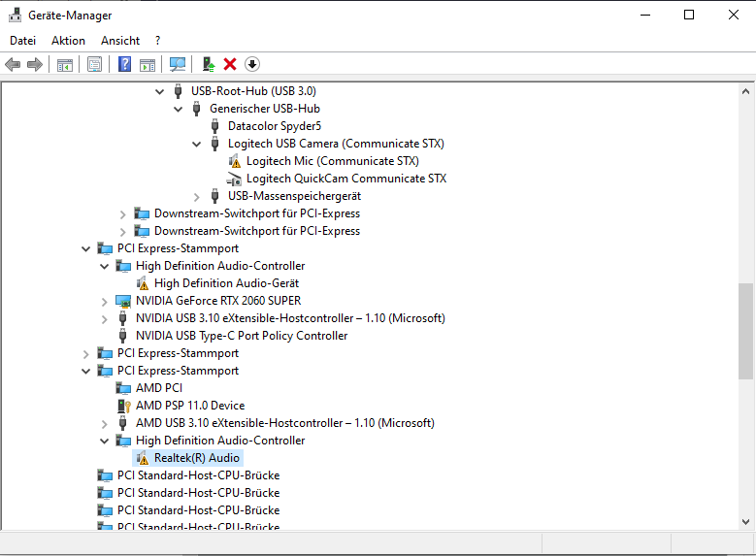Expand the USB-Massenspeichergerät node
This screenshot has height=556, width=756.
(197, 197)
